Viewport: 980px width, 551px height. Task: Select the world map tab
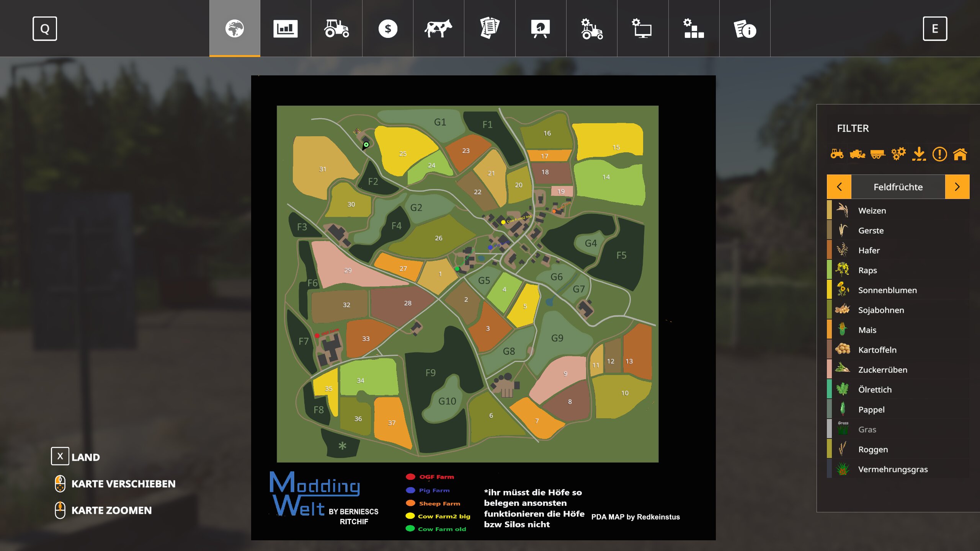[234, 29]
